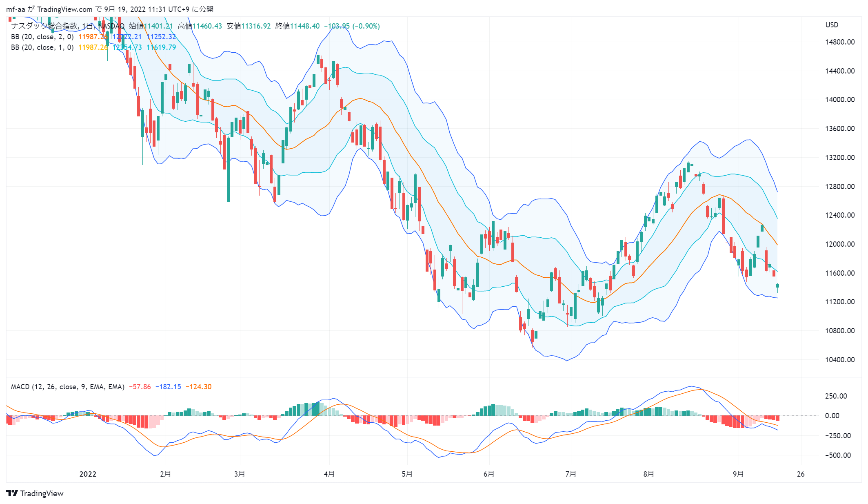Select the 始値 11401.21 open value
868x504 pixels.
[x=151, y=26]
